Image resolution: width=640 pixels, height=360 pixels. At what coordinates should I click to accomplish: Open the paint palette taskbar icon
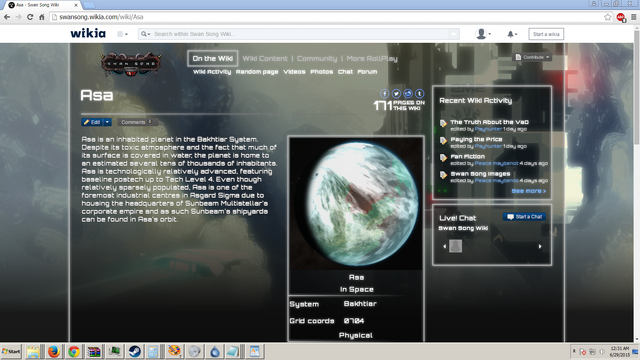174,351
